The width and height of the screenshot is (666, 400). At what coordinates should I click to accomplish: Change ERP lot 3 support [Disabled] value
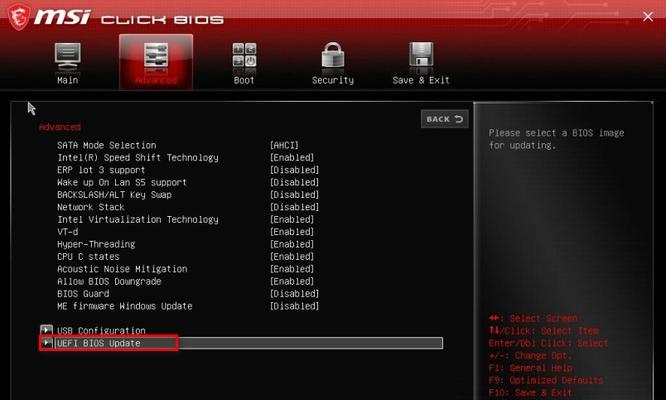[x=294, y=170]
